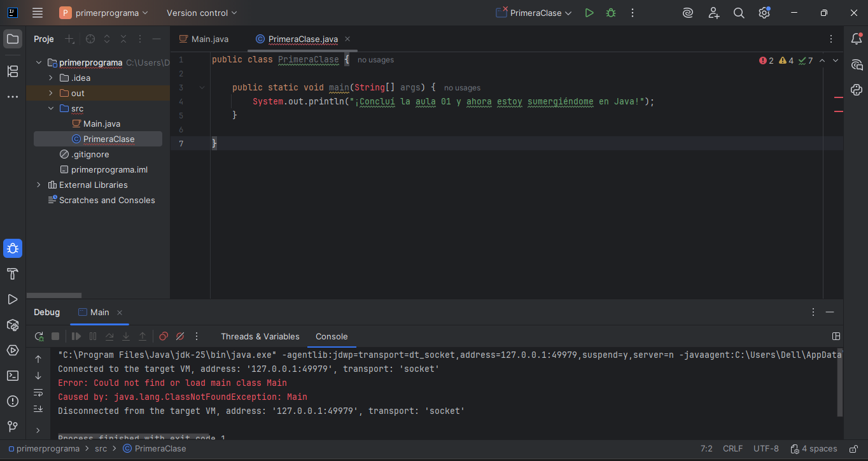This screenshot has width=868, height=461.
Task: Open Problems tool window icon
Action: point(12,401)
